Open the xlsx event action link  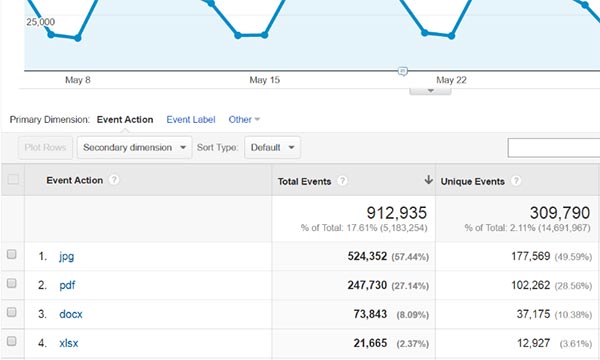[x=69, y=343]
